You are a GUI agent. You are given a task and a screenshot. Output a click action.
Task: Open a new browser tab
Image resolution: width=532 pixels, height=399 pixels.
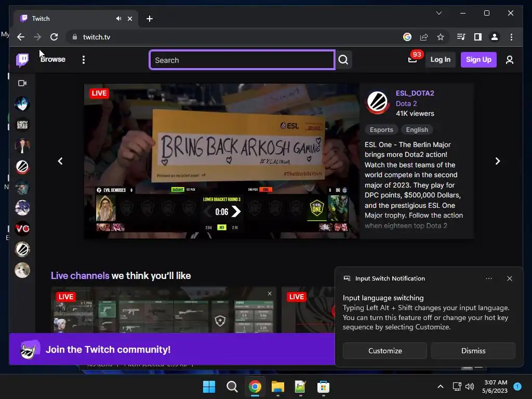tap(149, 19)
